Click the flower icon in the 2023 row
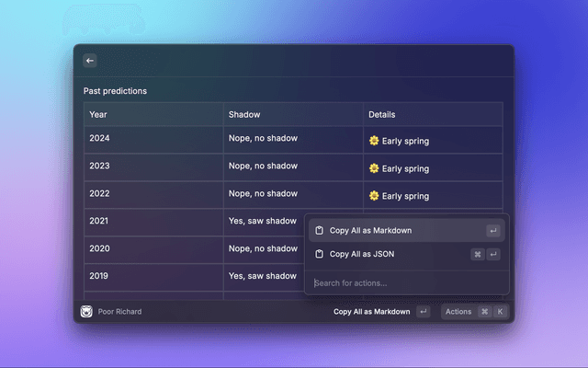The image size is (588, 368). [x=374, y=169]
